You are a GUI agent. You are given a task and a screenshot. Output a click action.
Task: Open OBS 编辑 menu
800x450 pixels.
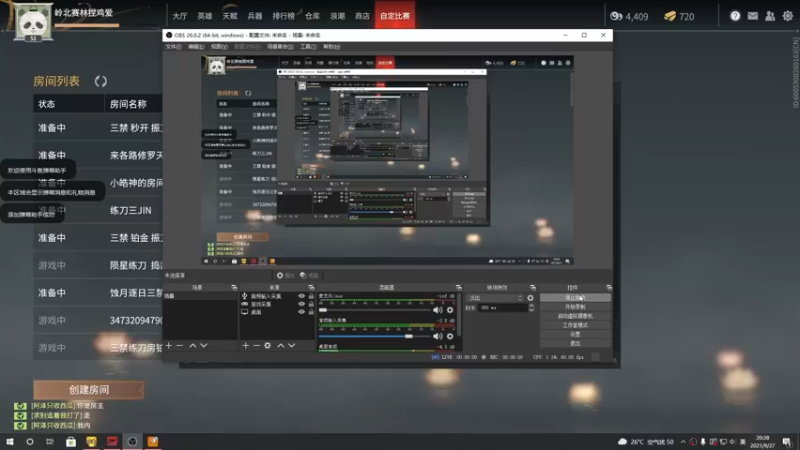coord(196,46)
